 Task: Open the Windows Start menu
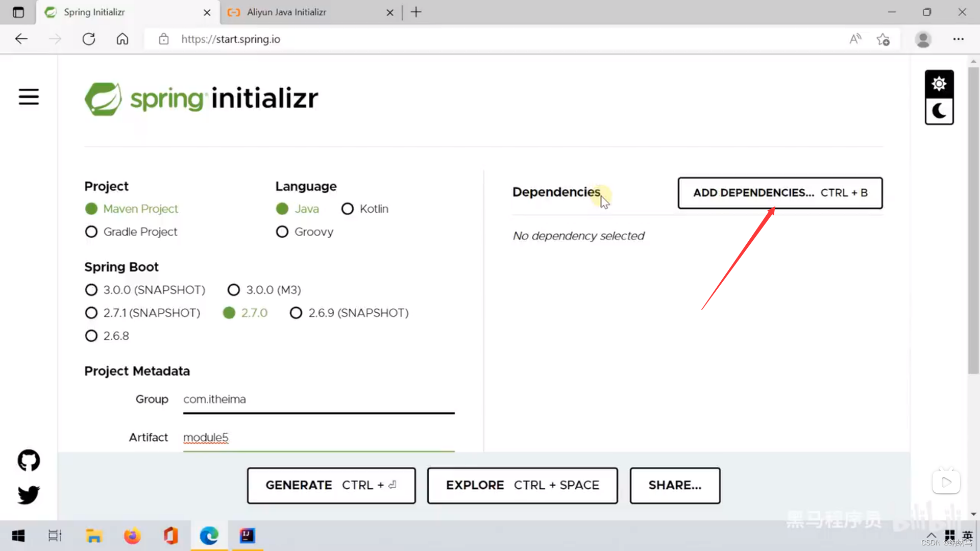pos(18,536)
